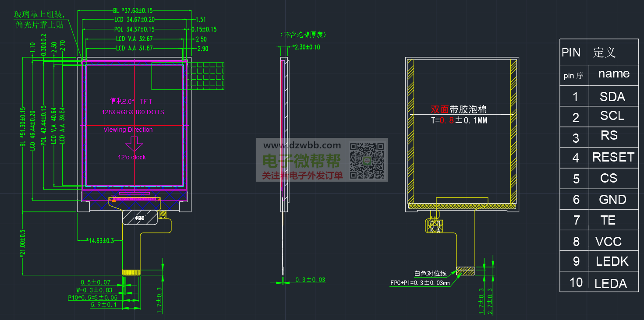Select the *2.30±0.10 side view dimension

click(306, 47)
